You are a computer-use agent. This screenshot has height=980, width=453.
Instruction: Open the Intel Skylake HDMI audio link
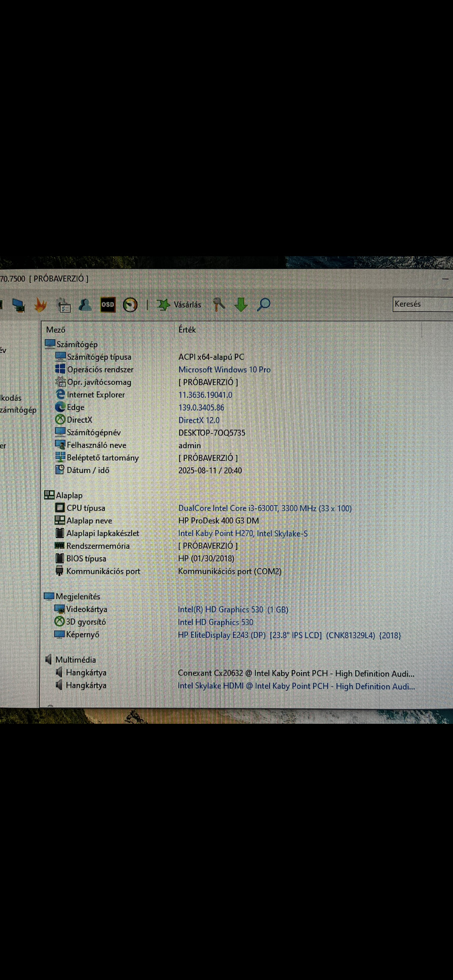(x=296, y=686)
